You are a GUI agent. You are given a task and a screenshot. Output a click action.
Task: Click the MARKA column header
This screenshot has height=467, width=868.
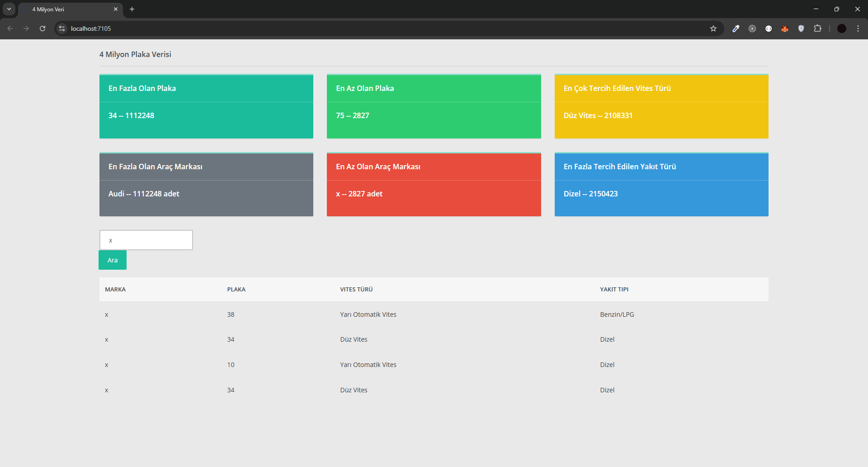pos(115,290)
